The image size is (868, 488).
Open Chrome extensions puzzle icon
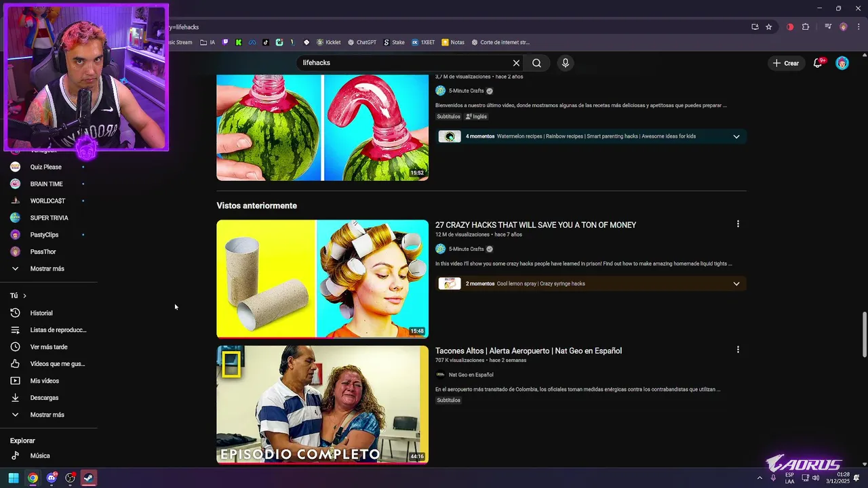coord(806,27)
